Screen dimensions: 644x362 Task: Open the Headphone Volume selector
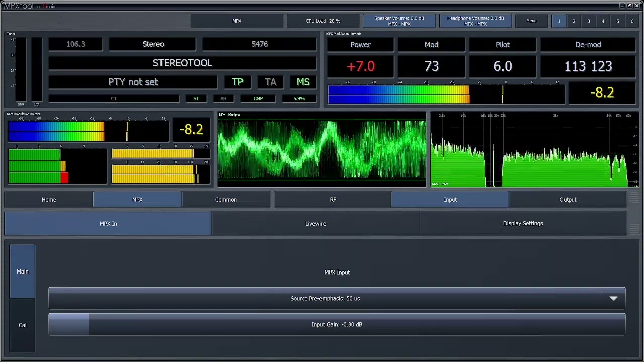(475, 21)
